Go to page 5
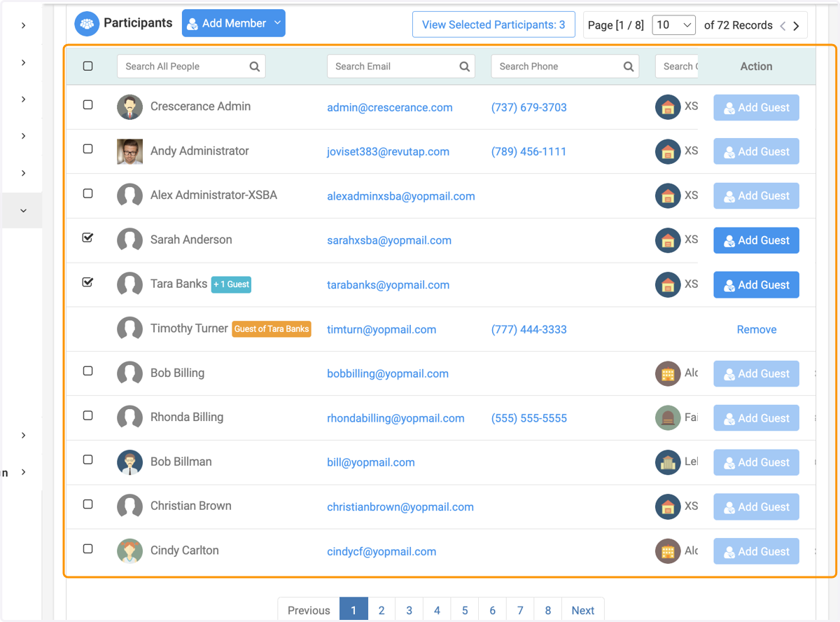The height and width of the screenshot is (622, 840). (465, 609)
